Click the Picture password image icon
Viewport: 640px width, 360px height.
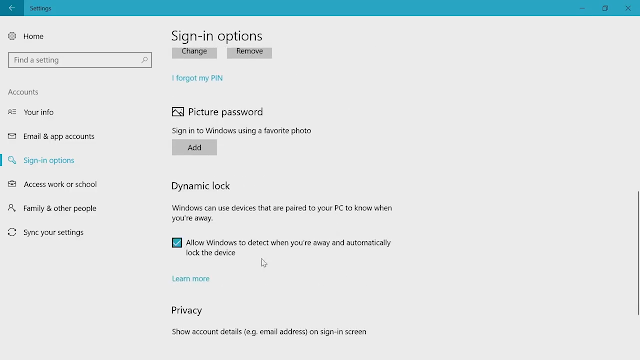(178, 112)
